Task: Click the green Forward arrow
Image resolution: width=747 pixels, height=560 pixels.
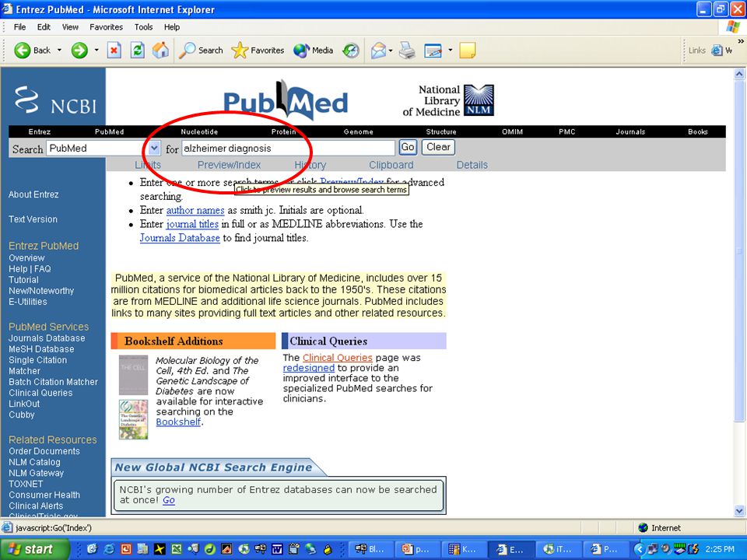Action: click(79, 50)
